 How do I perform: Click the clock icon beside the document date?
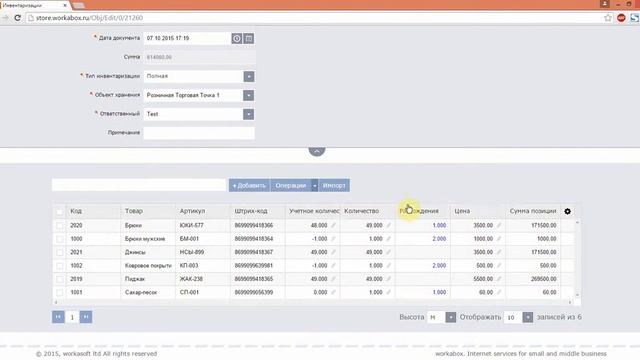click(x=237, y=38)
